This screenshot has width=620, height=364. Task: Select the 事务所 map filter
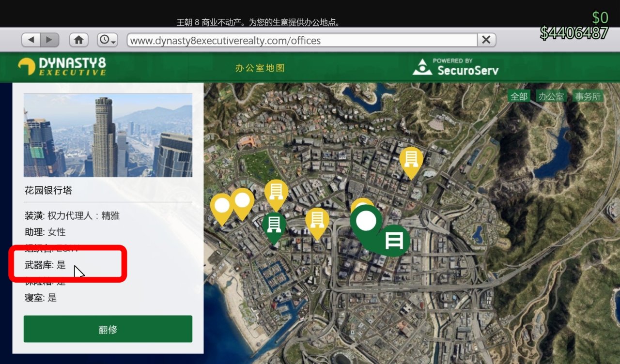(588, 96)
